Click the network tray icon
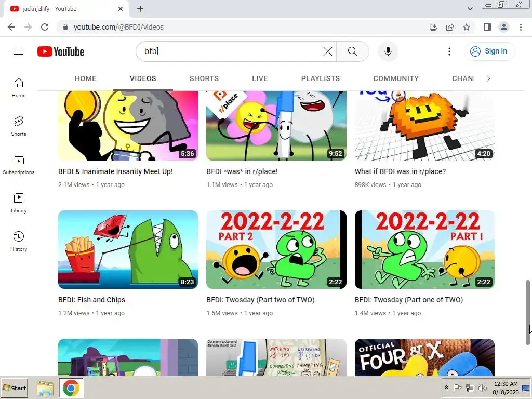Viewport: 532px width, 399px height. [x=470, y=388]
